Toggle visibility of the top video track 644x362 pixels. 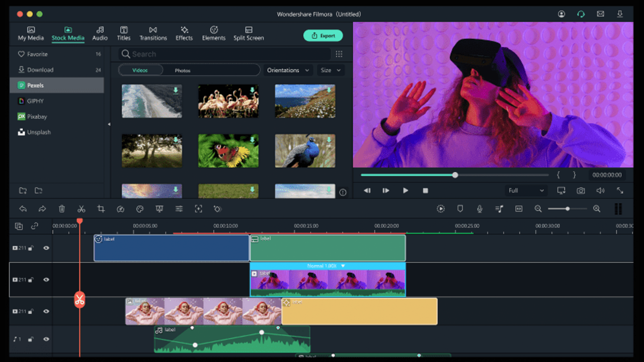46,248
